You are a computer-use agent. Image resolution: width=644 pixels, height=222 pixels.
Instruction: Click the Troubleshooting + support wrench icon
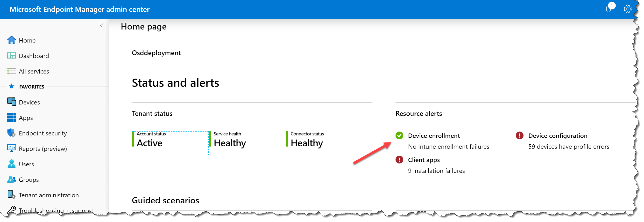click(11, 209)
